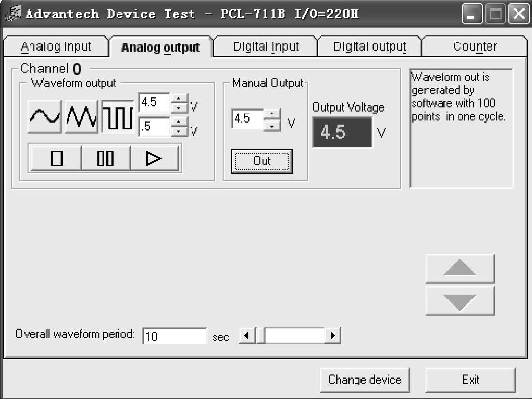
Task: Click the Advantech app icon in title bar
Action: point(14,14)
